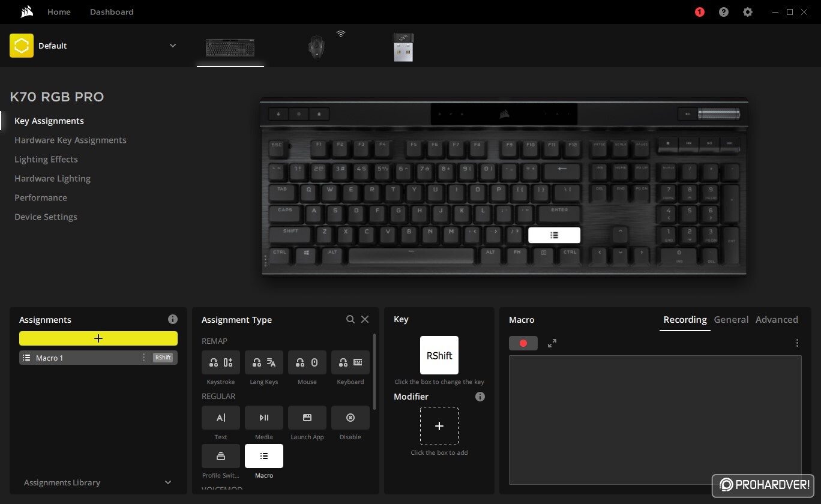This screenshot has width=821, height=504.
Task: Choose the Keyboard remap type
Action: point(350,362)
